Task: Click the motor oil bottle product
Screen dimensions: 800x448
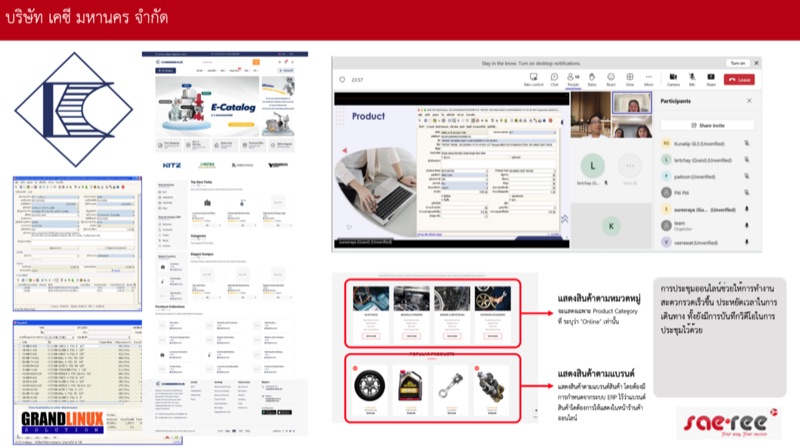Action: 410,386
